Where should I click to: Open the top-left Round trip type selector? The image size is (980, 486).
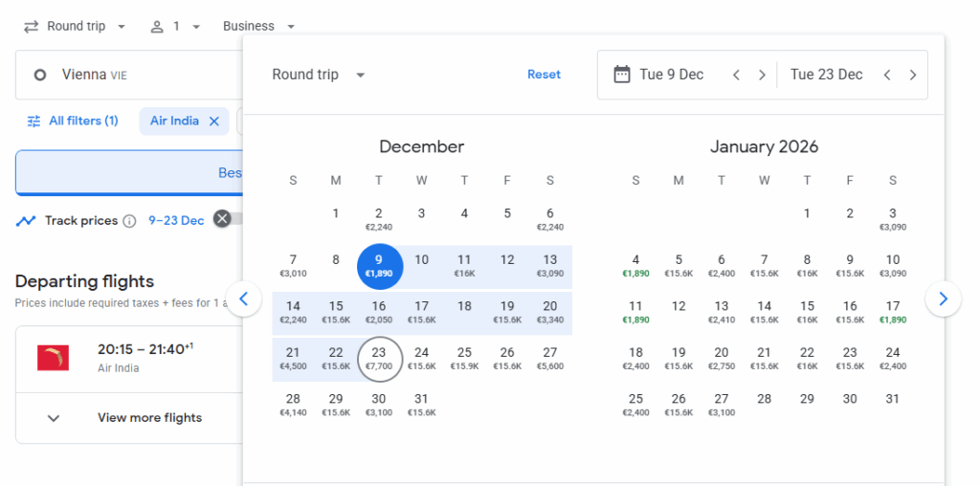click(75, 26)
